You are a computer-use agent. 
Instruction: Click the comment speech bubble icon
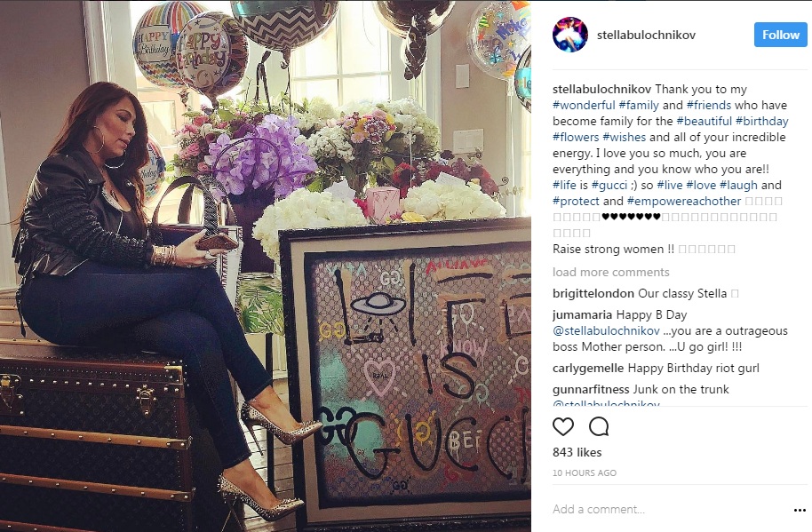coord(599,427)
